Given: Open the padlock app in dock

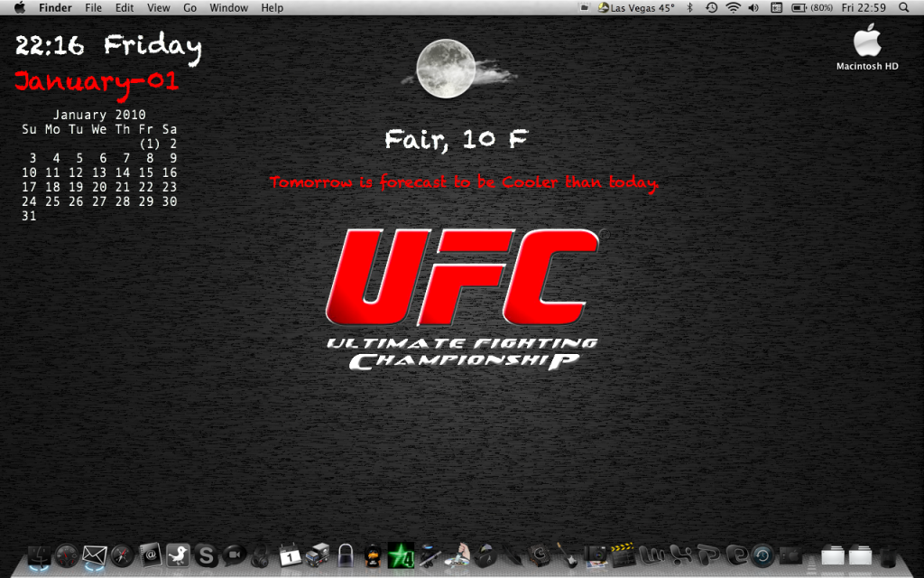Looking at the screenshot, I should (346, 555).
